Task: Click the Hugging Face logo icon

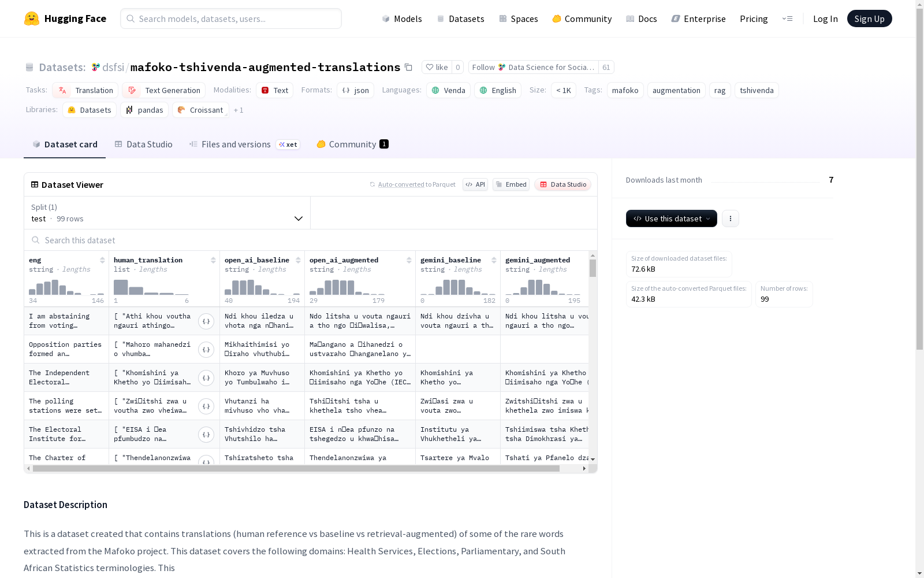Action: 32,18
